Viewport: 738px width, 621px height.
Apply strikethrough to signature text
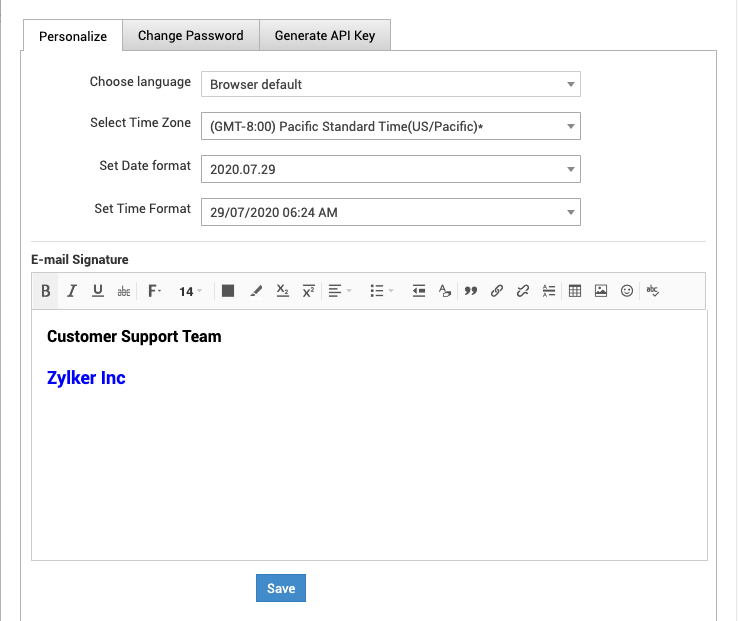tap(123, 291)
